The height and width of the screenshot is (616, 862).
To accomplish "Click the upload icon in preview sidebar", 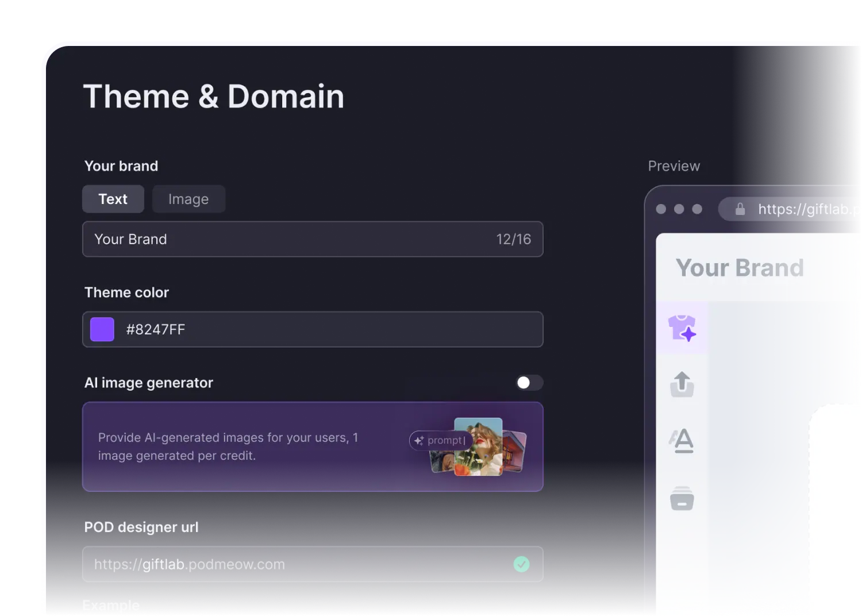I will (682, 384).
